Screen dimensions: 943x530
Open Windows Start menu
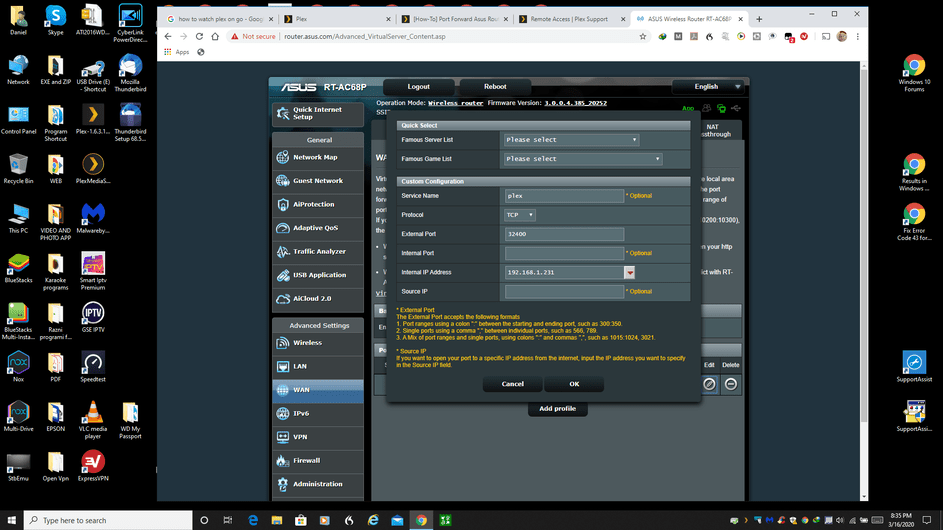[x=11, y=520]
